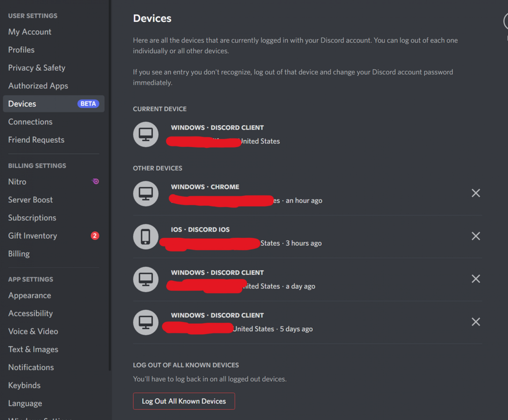Image resolution: width=508 pixels, height=420 pixels.
Task: Switch to the Privacy & Safety section
Action: point(36,68)
